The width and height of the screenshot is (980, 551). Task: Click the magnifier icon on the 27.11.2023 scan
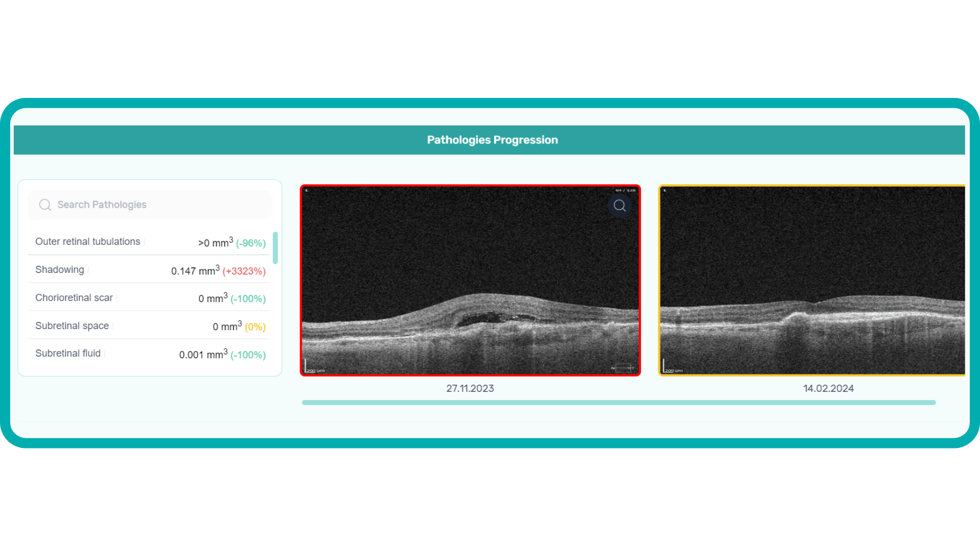[620, 206]
